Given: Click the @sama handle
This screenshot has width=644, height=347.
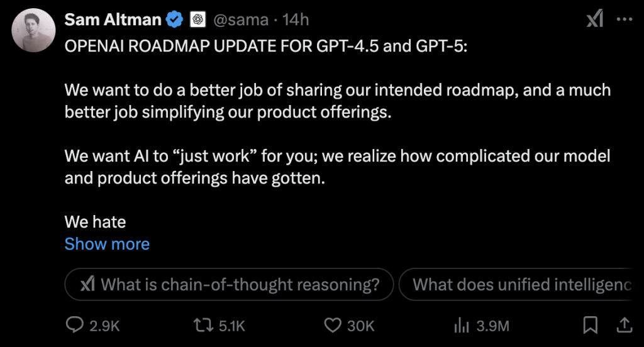Looking at the screenshot, I should [x=241, y=20].
